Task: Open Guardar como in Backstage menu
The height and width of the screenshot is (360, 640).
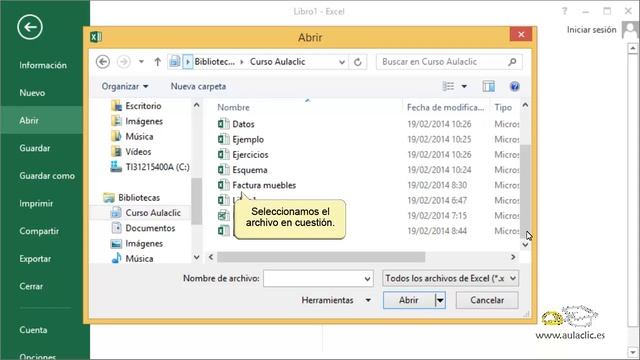Action: pos(47,176)
